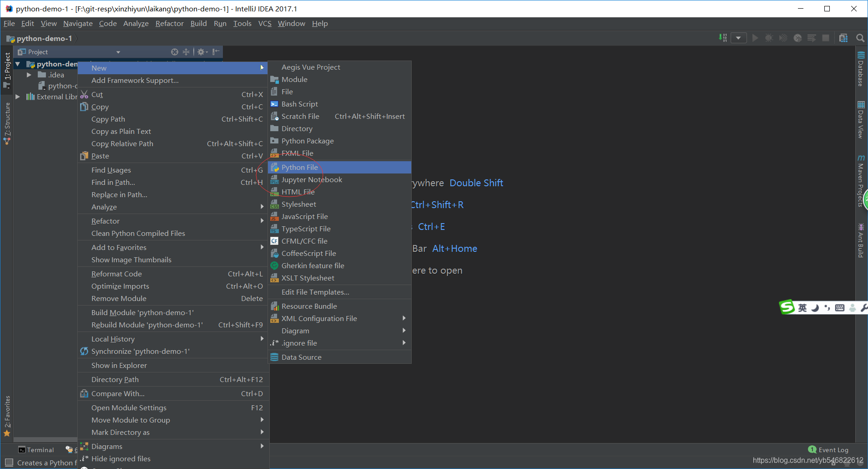The width and height of the screenshot is (868, 469).
Task: Open Project panel settings gear
Action: (x=202, y=52)
